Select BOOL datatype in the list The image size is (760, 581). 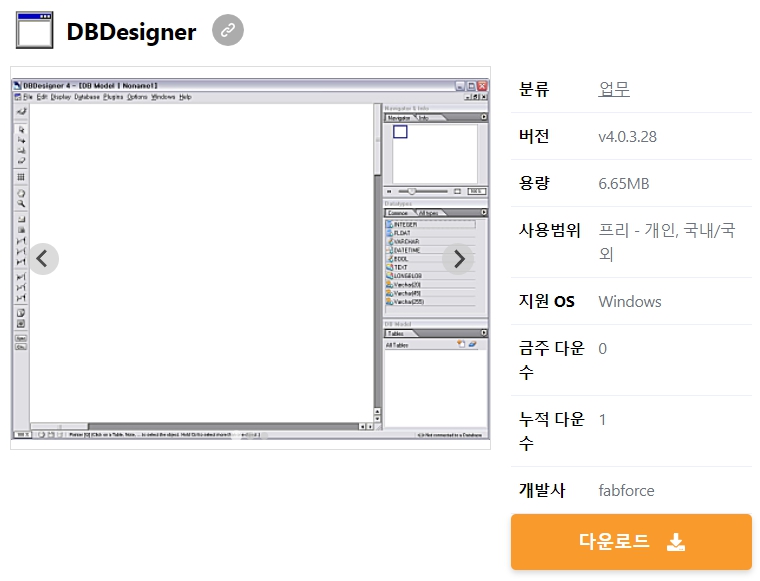tap(430, 259)
